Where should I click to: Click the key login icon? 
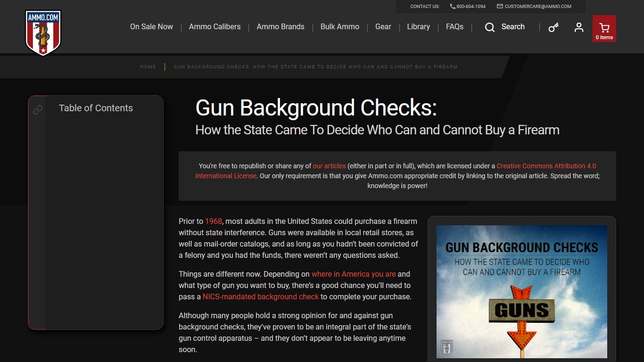click(553, 27)
